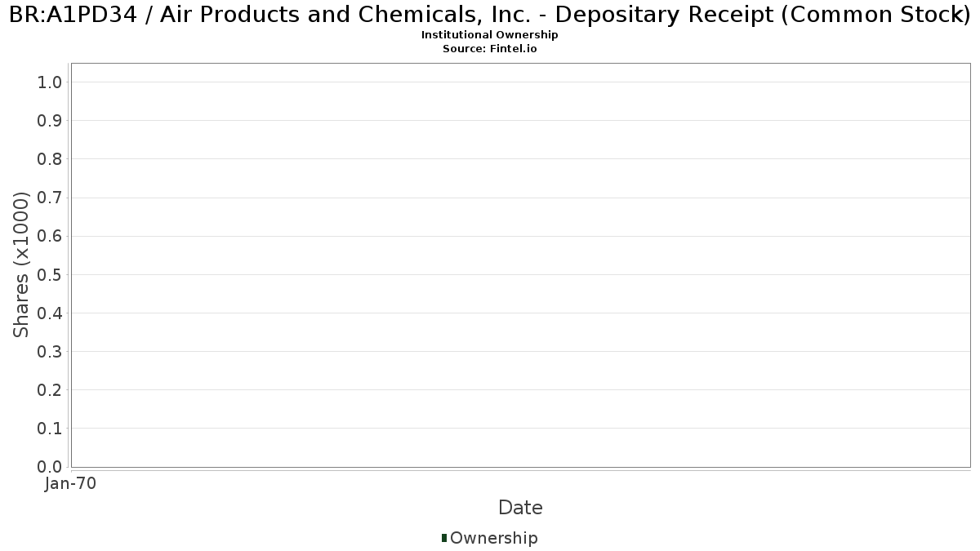
Task: Click the center of the empty plot area
Action: click(x=520, y=264)
